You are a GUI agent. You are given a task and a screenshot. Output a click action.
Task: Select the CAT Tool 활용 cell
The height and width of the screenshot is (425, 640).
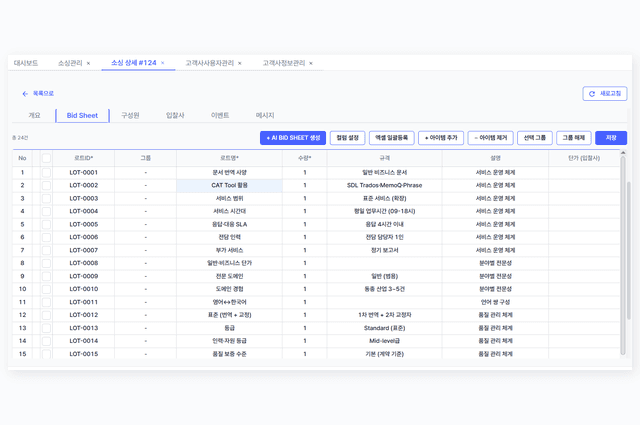[229, 185]
